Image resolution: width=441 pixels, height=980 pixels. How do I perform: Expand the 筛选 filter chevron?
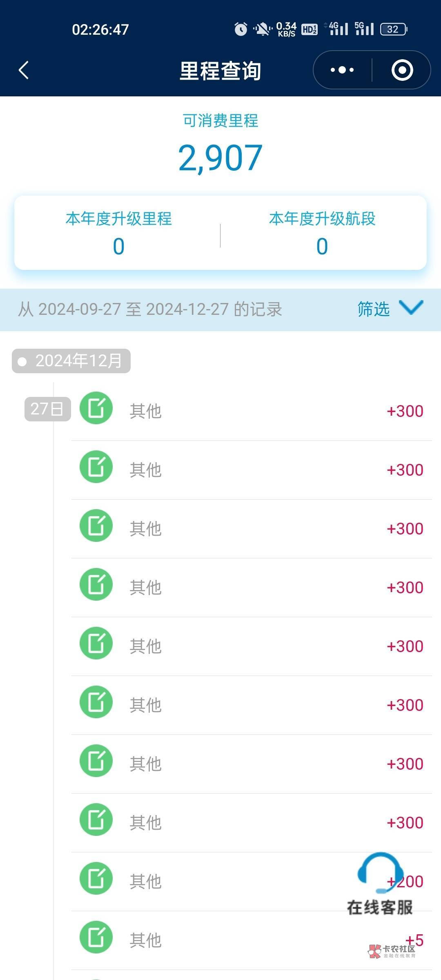[411, 308]
